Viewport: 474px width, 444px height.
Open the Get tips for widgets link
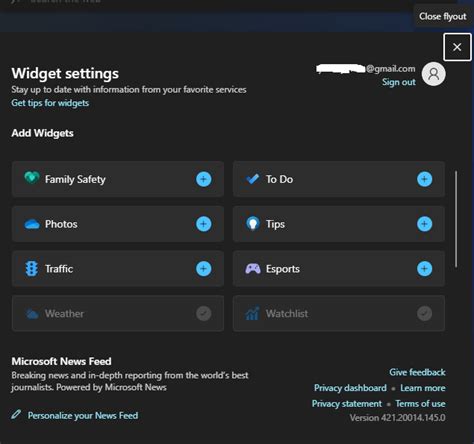[50, 103]
